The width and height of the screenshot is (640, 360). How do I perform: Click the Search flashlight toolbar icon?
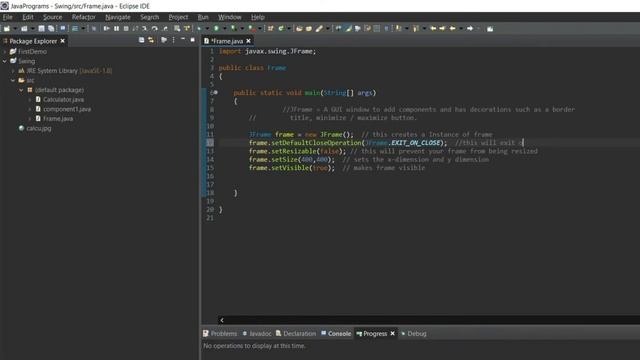[x=319, y=29]
